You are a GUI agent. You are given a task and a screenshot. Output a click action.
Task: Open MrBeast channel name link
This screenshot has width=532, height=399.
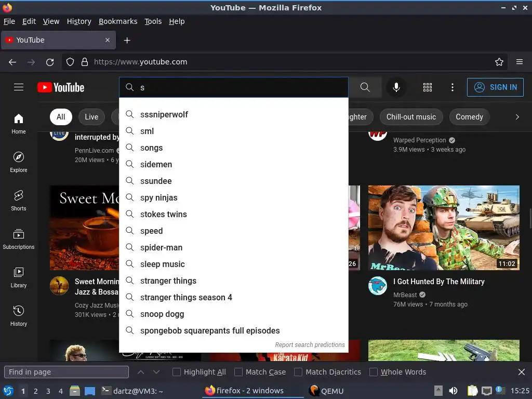point(405,295)
